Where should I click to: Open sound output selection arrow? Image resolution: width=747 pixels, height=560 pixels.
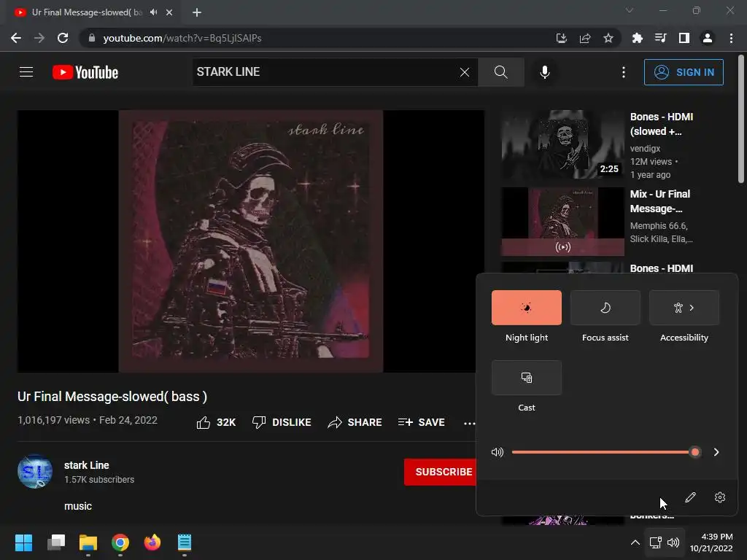click(x=716, y=452)
